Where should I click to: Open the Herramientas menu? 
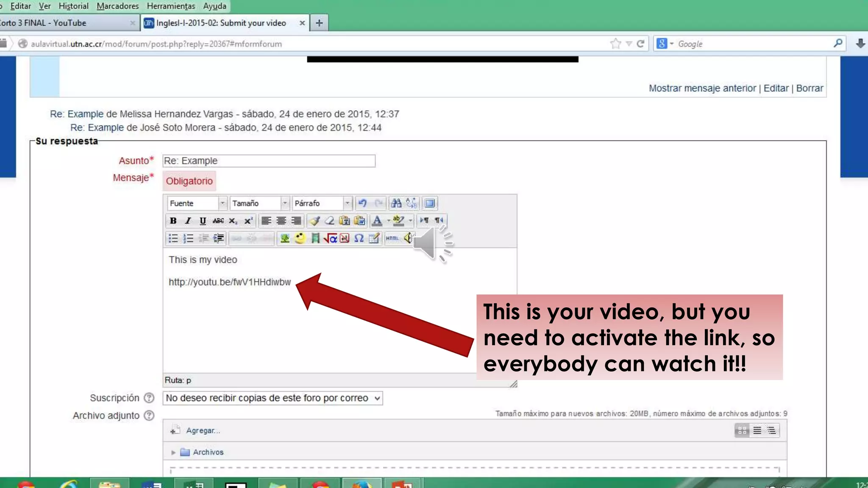[x=171, y=6]
